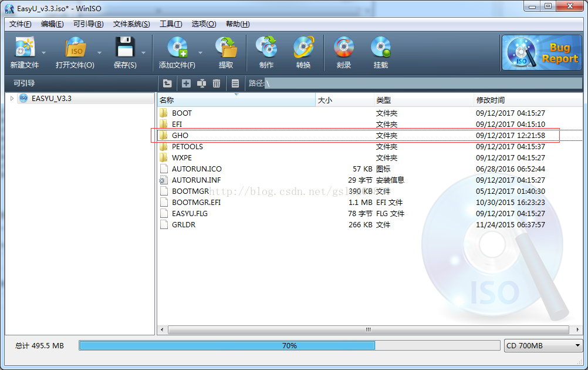The height and width of the screenshot is (370, 588).
Task: Click the go-up-folder icon beside the path
Action: 167,83
